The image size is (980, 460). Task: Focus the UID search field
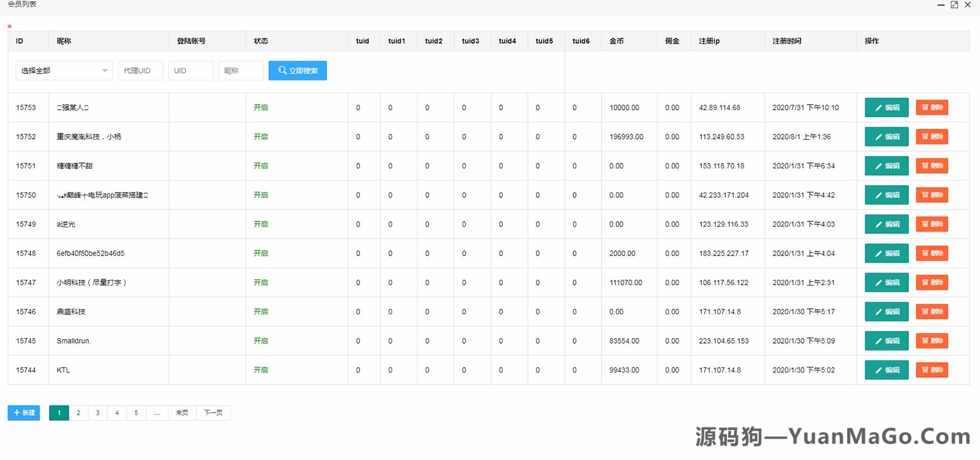click(190, 70)
